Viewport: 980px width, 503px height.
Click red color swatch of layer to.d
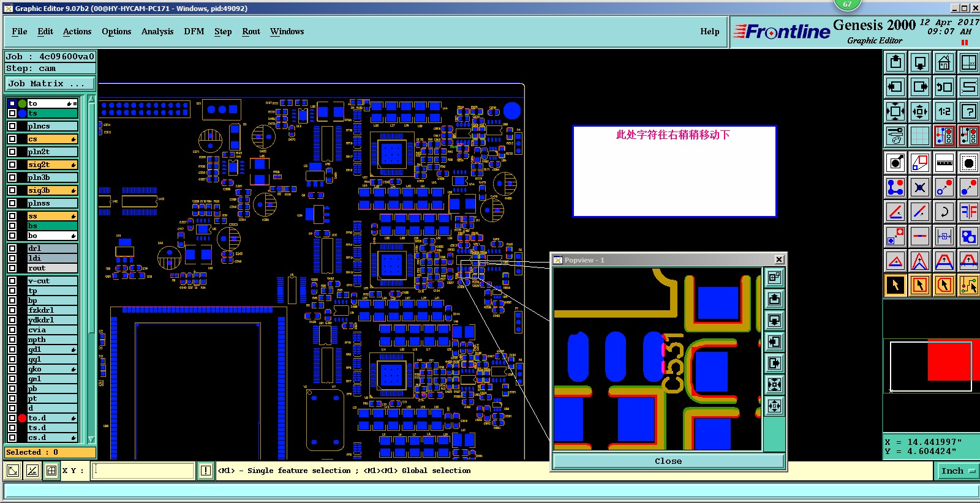tap(22, 418)
